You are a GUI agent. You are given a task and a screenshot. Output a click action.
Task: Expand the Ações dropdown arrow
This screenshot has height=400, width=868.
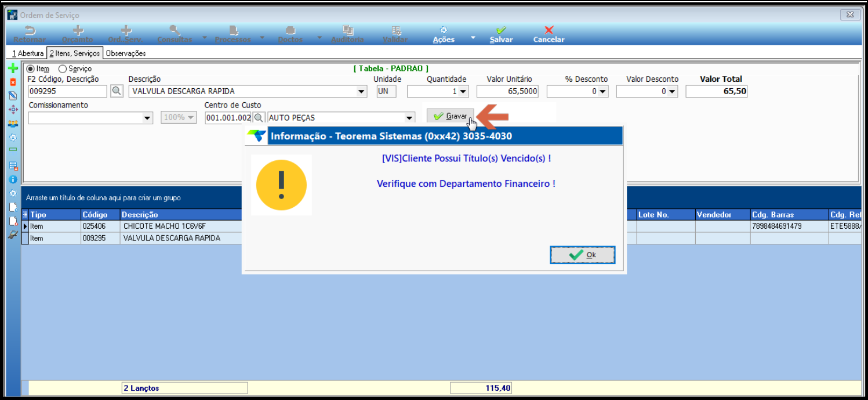[473, 38]
